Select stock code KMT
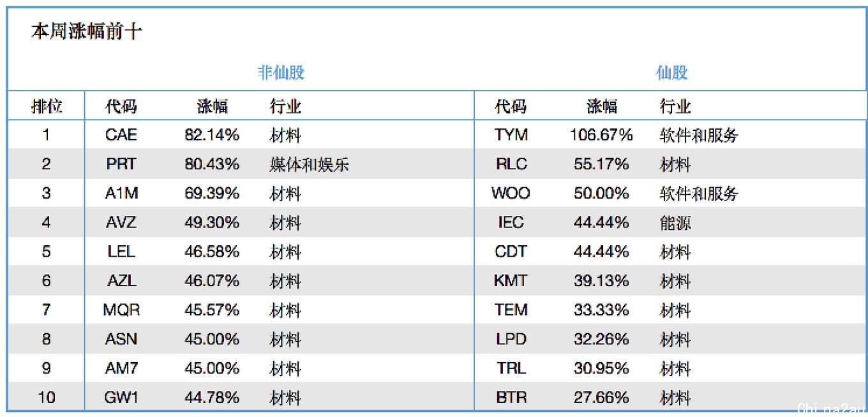 [x=511, y=281]
